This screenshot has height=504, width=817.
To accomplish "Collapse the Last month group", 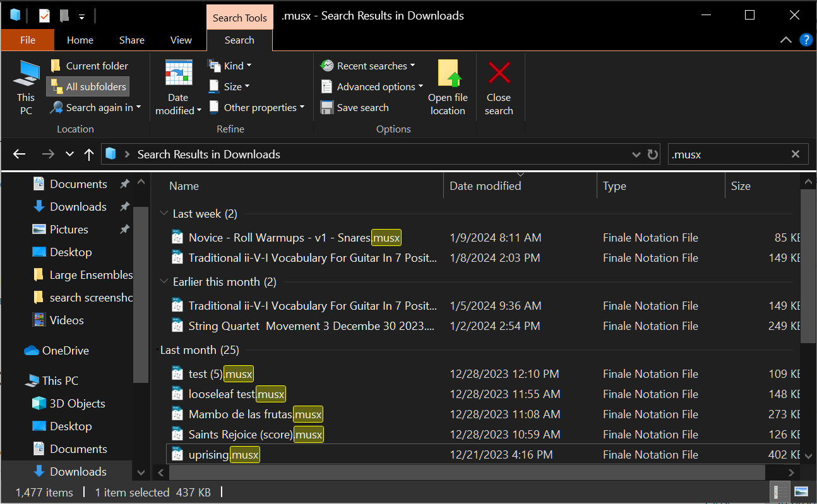I will [x=157, y=350].
